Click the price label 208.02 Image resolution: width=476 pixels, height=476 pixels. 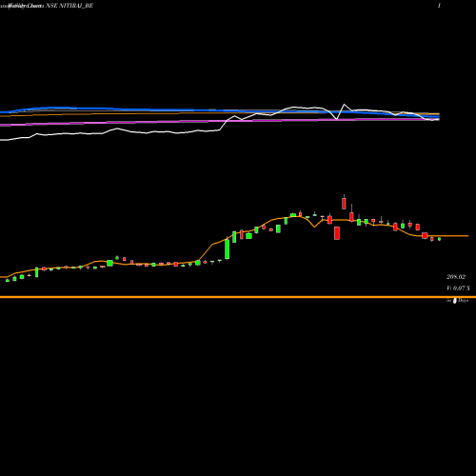click(x=456, y=277)
